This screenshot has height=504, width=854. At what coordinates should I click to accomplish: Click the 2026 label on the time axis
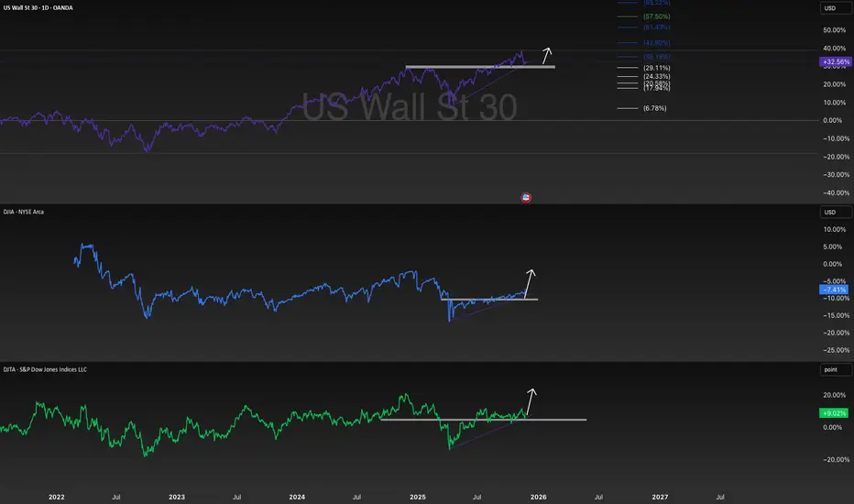[x=538, y=497]
